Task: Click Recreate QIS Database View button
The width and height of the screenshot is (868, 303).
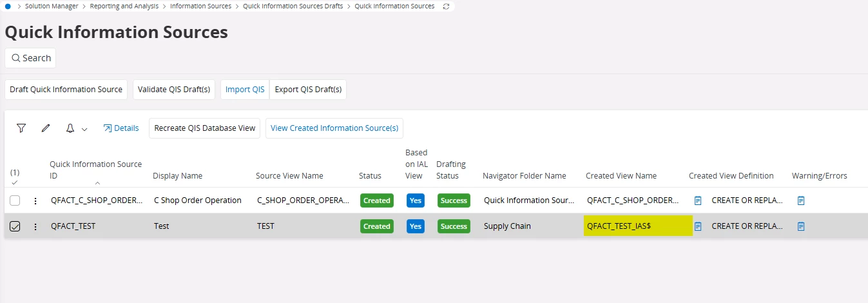Action: (x=205, y=128)
